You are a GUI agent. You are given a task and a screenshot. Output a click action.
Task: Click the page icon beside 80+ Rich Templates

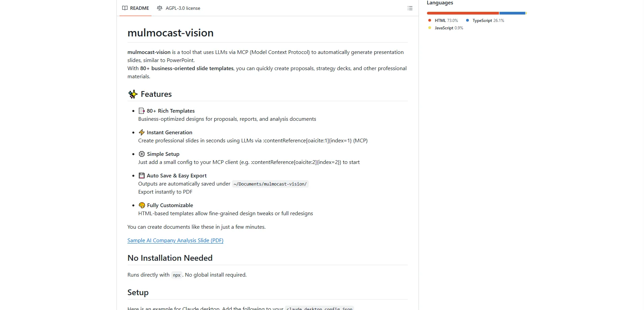coord(141,111)
